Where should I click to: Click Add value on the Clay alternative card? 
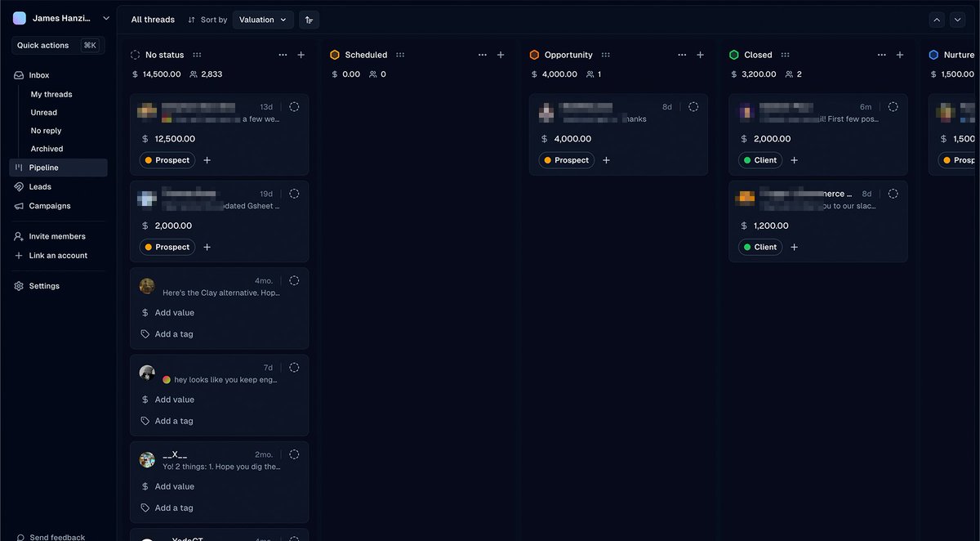tap(173, 312)
